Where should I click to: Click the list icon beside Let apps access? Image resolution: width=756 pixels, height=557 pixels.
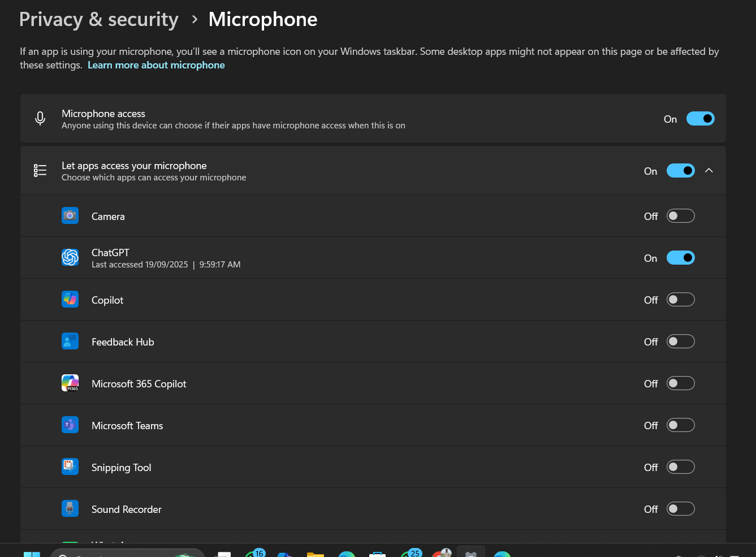pyautogui.click(x=40, y=170)
